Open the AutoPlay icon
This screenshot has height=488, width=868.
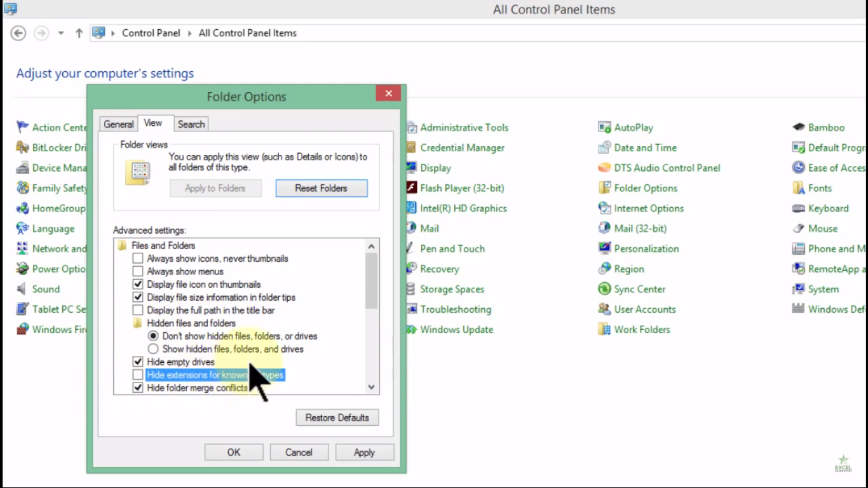625,127
